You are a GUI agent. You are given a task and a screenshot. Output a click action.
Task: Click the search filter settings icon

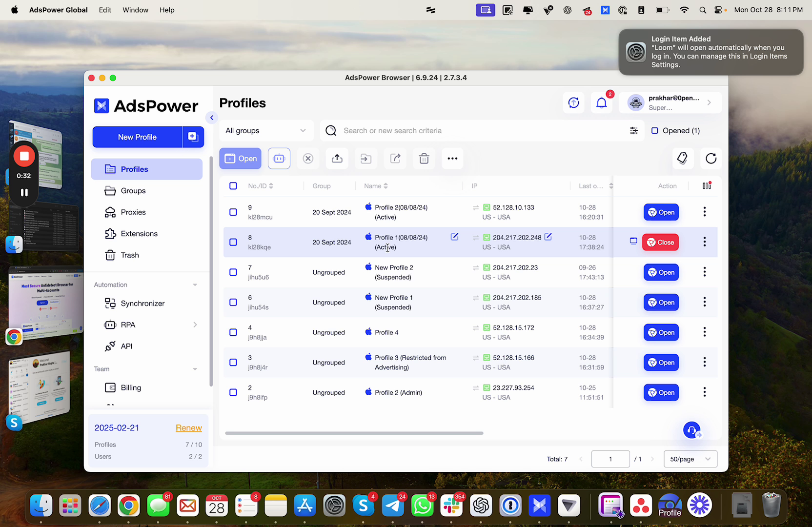(633, 131)
